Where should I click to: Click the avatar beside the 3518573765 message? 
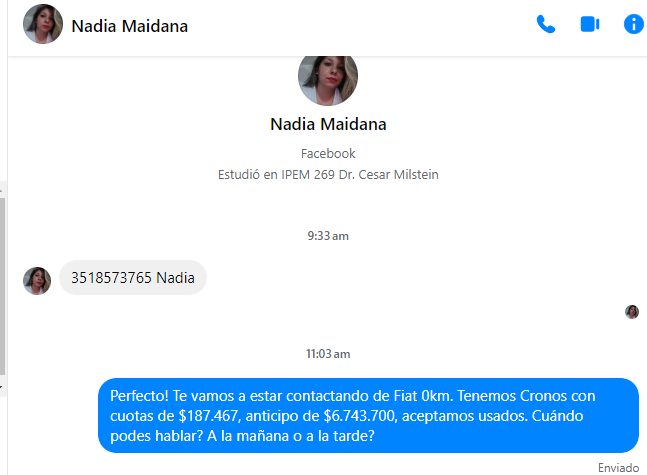37,281
